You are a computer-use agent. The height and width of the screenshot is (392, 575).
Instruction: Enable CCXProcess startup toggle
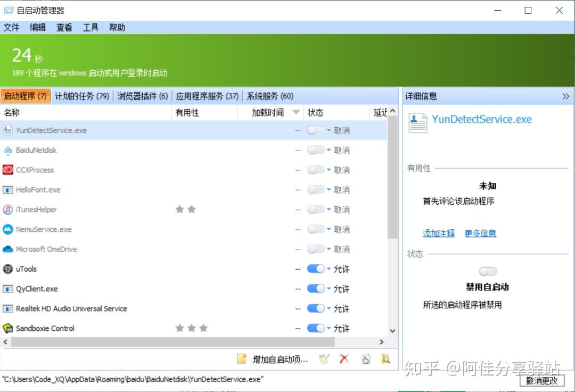pyautogui.click(x=316, y=170)
